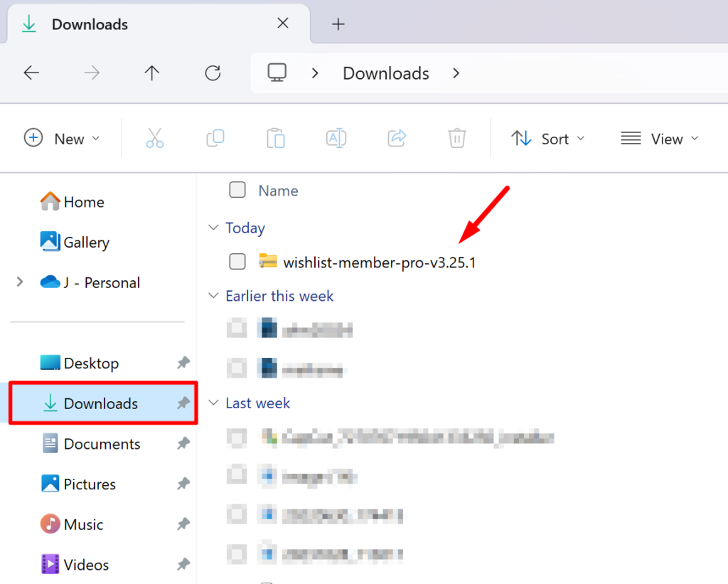Unpin Downloads using its pin icon
728x584 pixels.
click(x=183, y=403)
